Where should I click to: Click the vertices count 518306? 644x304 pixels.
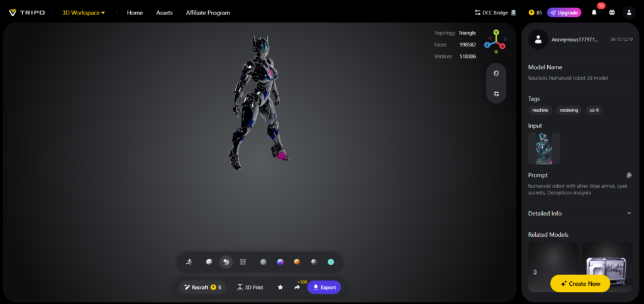point(468,57)
